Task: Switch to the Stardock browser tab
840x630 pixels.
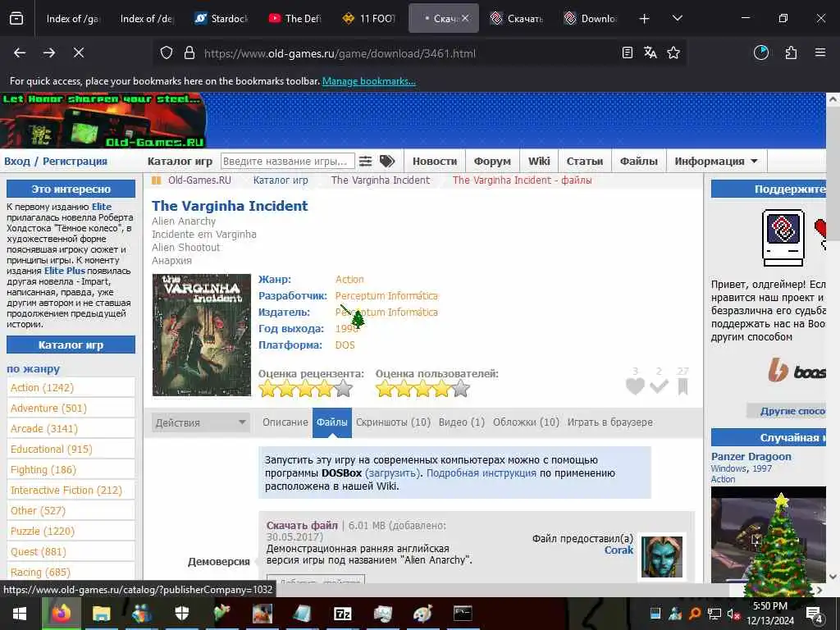Action: click(221, 18)
